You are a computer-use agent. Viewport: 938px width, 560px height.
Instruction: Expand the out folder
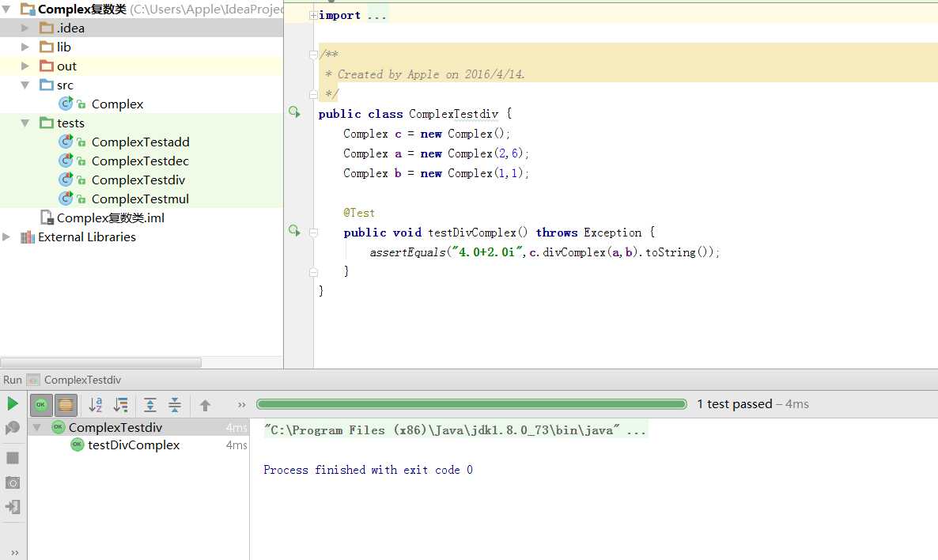pyautogui.click(x=25, y=66)
